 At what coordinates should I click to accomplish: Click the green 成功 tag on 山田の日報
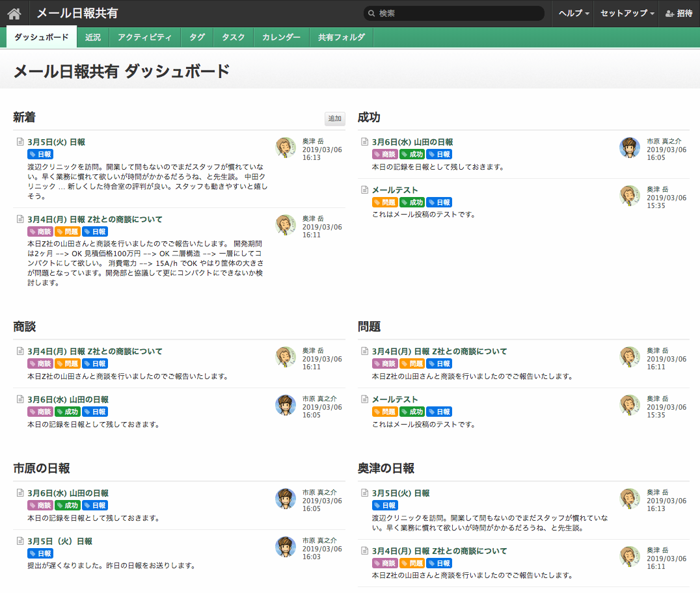(x=412, y=154)
